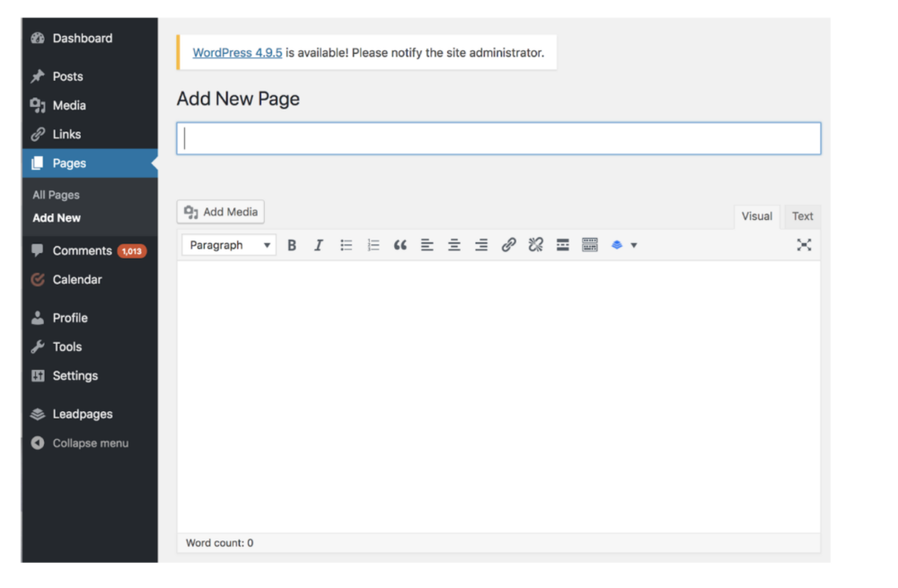Switch to the Text editor tab
This screenshot has width=898, height=588.
[x=802, y=216]
